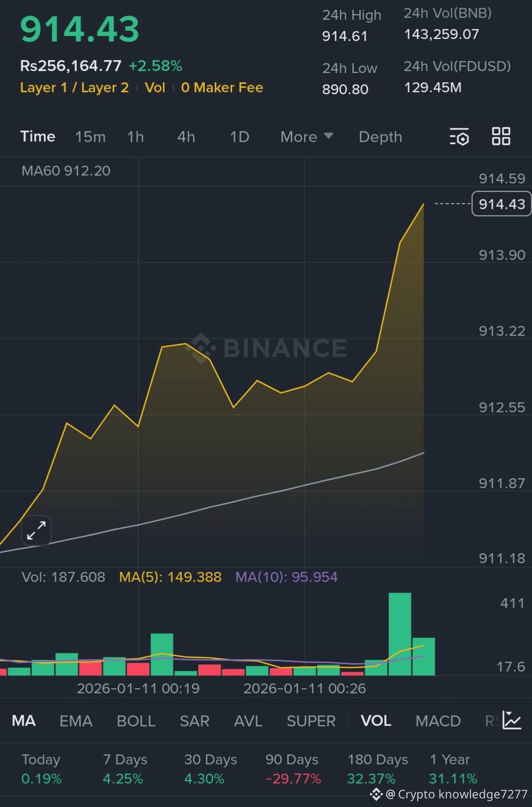Enable the EMA indicator
The height and width of the screenshot is (807, 532).
[76, 721]
